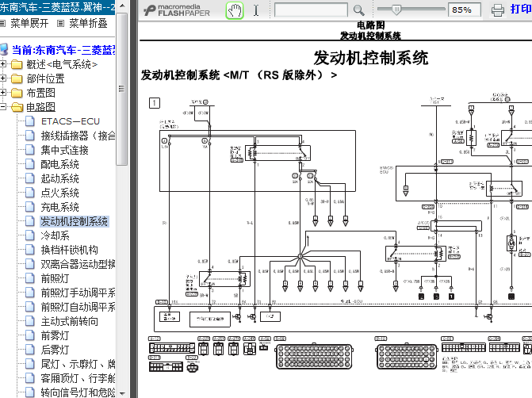The height and width of the screenshot is (398, 532).
Task: Click the ETACS—ECU document icon
Action: point(30,121)
